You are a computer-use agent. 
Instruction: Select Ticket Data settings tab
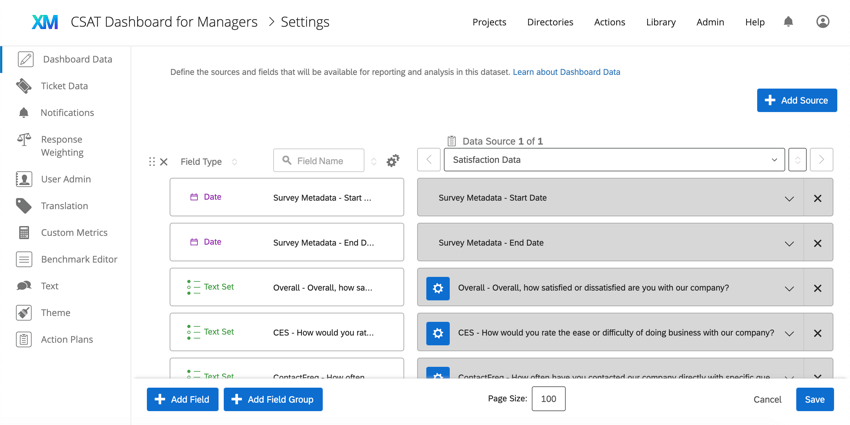tap(64, 86)
